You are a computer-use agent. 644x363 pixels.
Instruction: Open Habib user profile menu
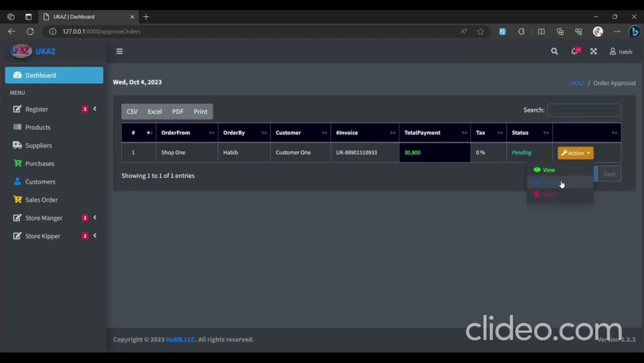[621, 52]
